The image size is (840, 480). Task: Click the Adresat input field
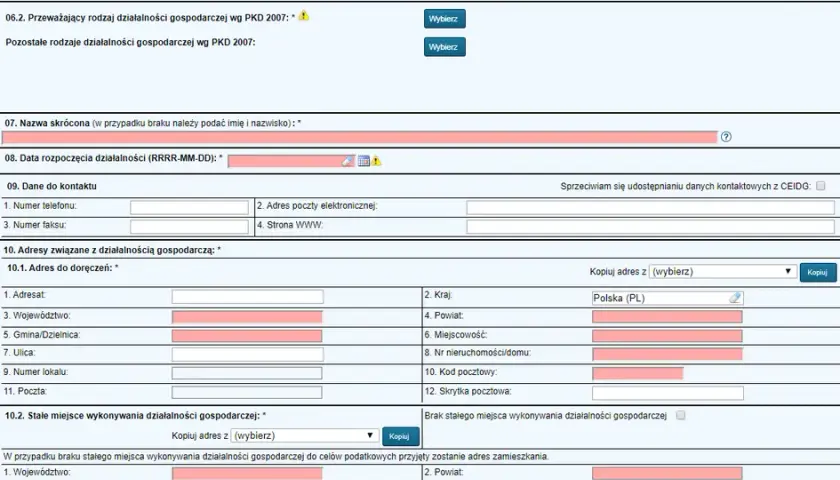248,297
